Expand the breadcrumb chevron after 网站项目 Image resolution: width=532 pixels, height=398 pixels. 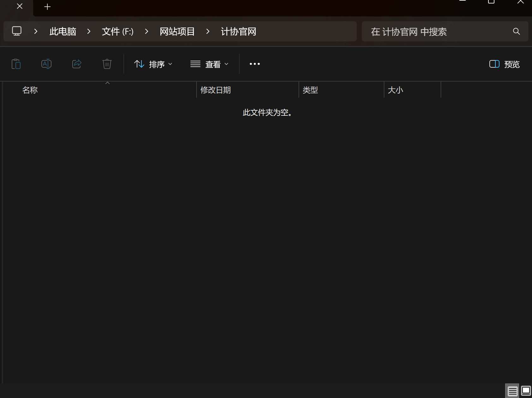click(208, 31)
